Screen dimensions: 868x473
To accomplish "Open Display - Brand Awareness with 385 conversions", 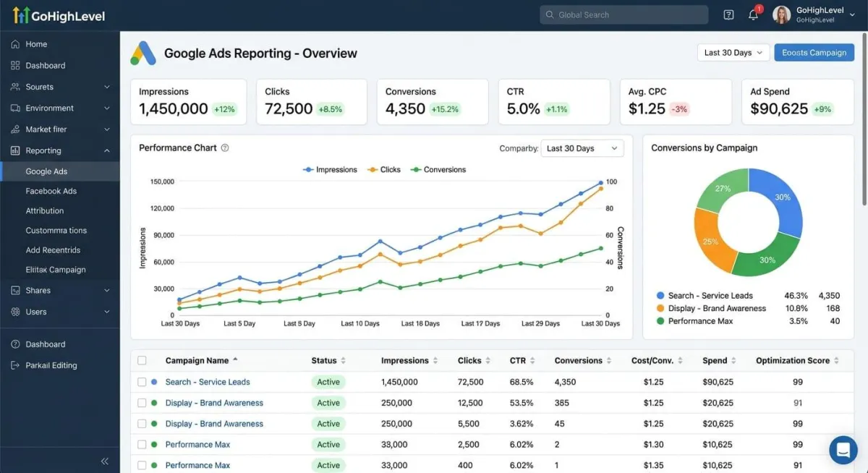I will [214, 403].
